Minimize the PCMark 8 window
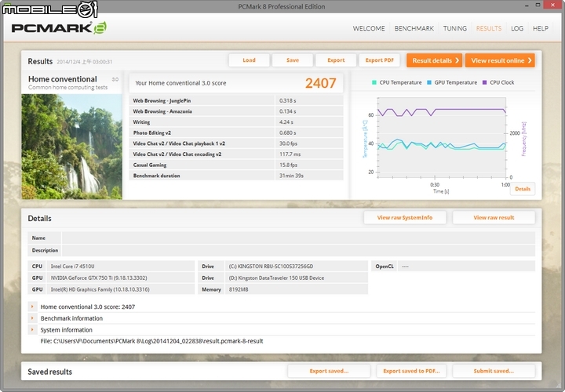565x392 pixels. (527, 5)
